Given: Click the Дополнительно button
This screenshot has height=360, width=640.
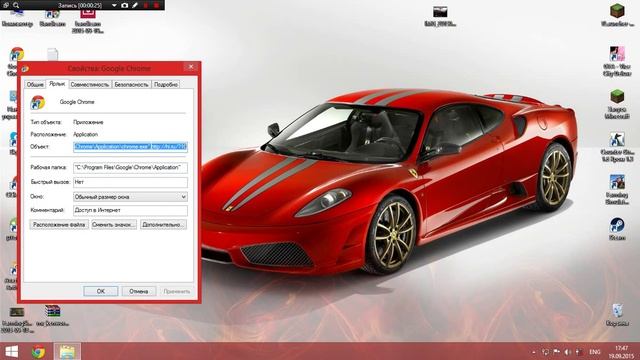Looking at the screenshot, I should [x=163, y=224].
